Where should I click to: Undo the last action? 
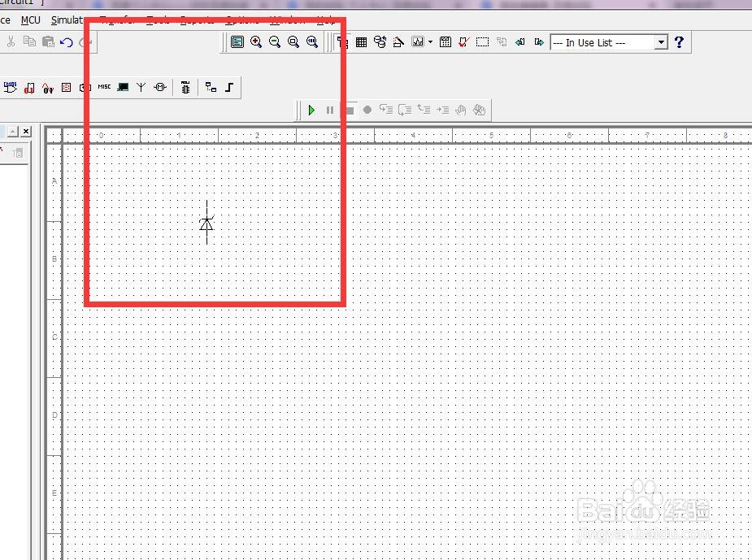(66, 42)
